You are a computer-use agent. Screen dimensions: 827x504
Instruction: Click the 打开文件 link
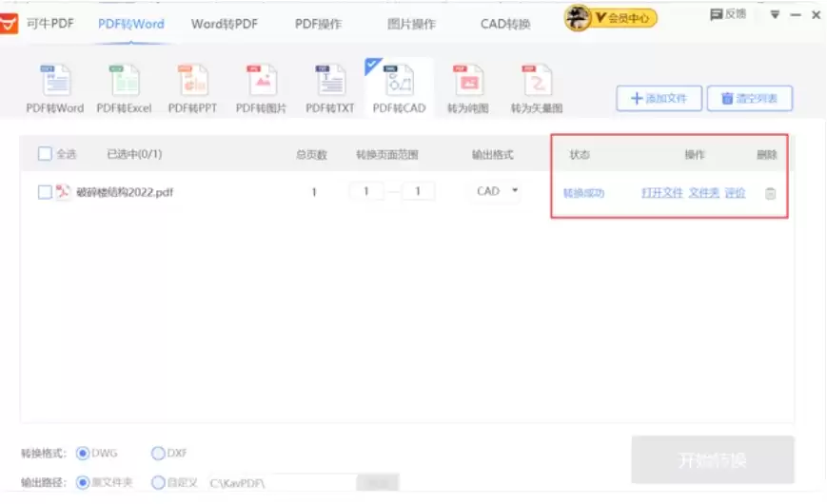pyautogui.click(x=661, y=193)
